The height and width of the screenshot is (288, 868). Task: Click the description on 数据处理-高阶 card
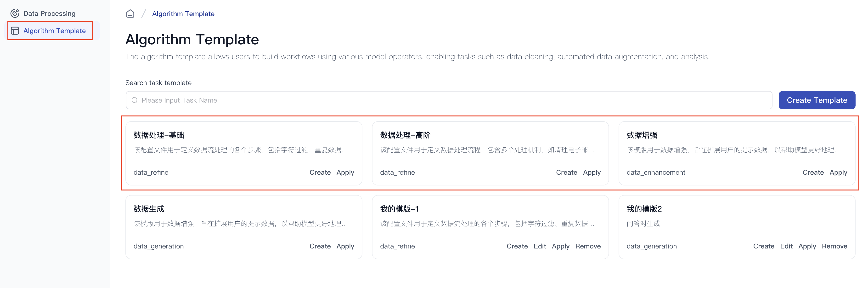(x=487, y=150)
